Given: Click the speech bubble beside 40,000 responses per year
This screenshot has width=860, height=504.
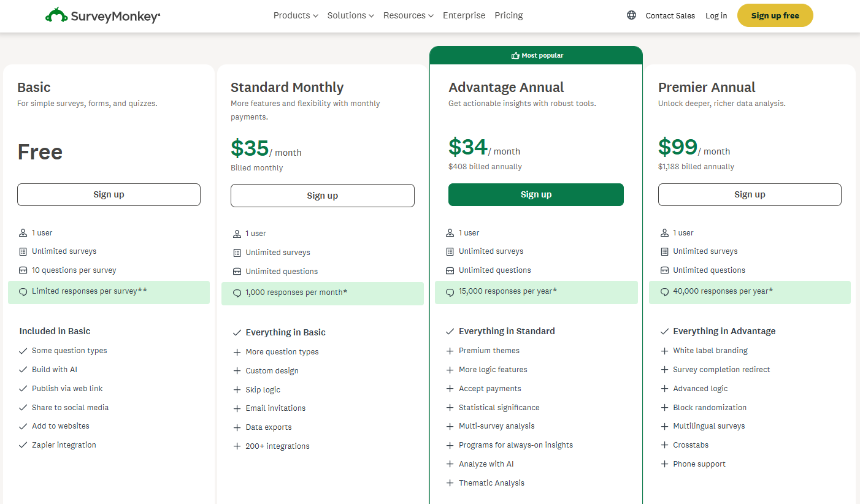Looking at the screenshot, I should [x=664, y=292].
